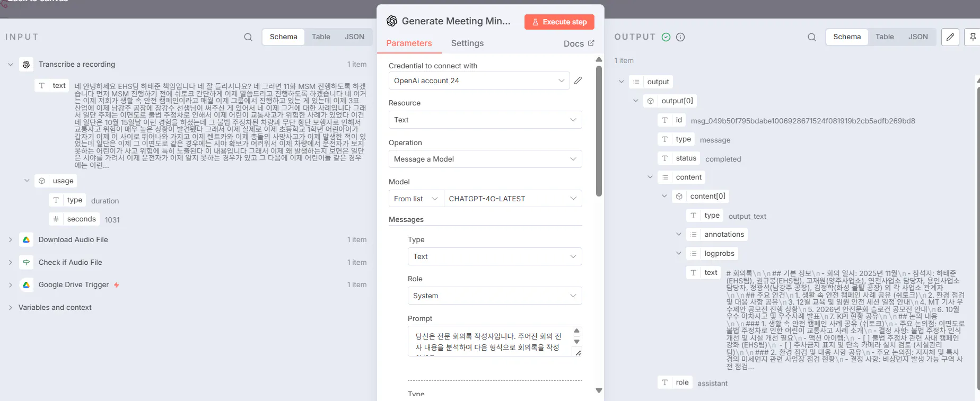Expand the Google Drive Trigger node
This screenshot has height=401, width=980.
[x=11, y=285]
